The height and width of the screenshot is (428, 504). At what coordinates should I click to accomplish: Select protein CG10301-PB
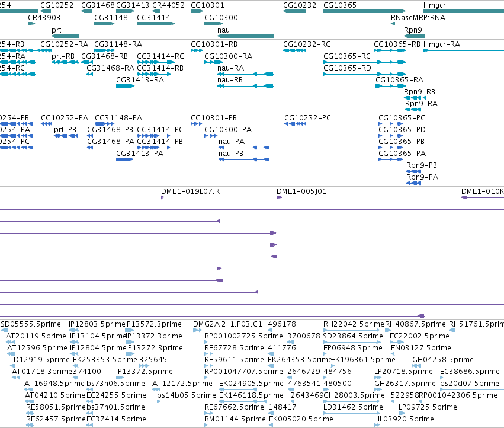click(x=214, y=118)
